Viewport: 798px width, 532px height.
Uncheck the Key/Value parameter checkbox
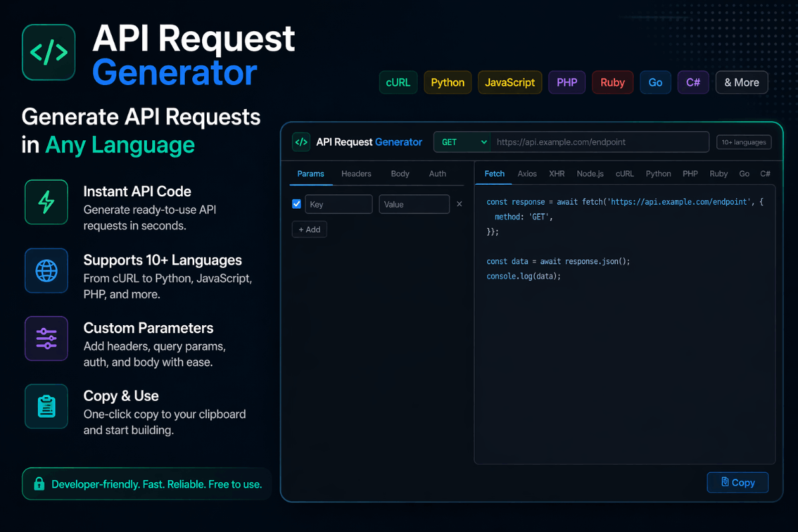tap(297, 204)
